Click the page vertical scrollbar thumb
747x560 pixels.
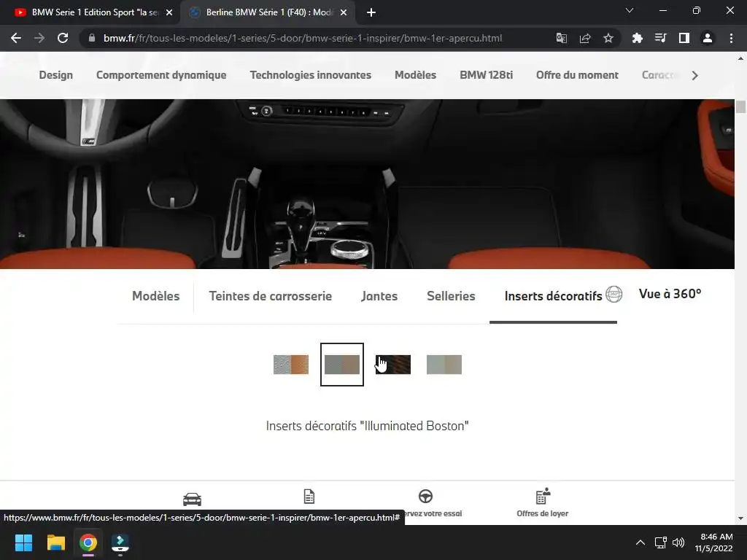(x=740, y=106)
